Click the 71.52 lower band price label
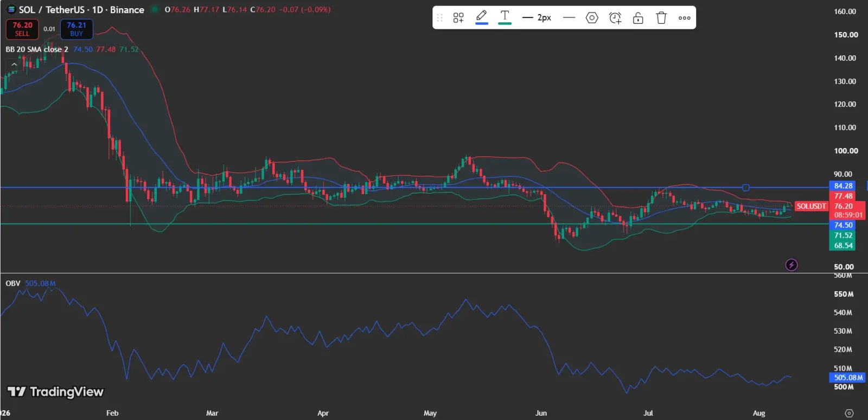The height and width of the screenshot is (420, 868). (x=843, y=236)
